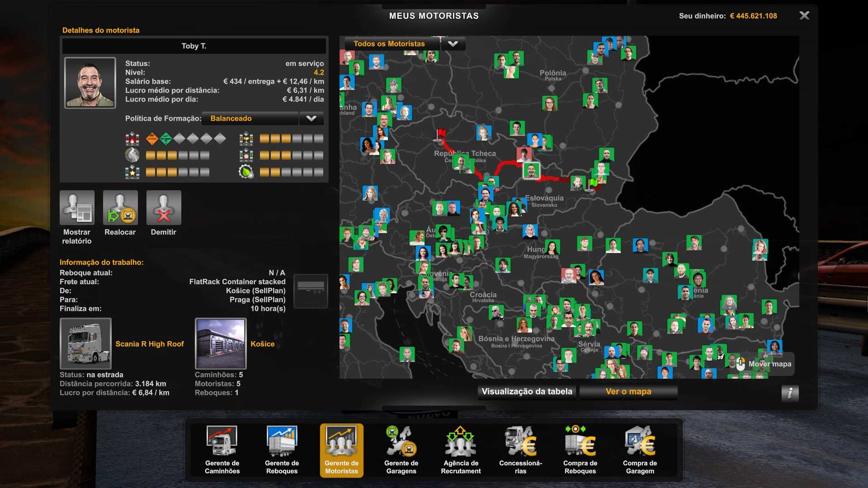Open Concessionárias truck dealer icon
The height and width of the screenshot is (488, 868).
[x=520, y=450]
